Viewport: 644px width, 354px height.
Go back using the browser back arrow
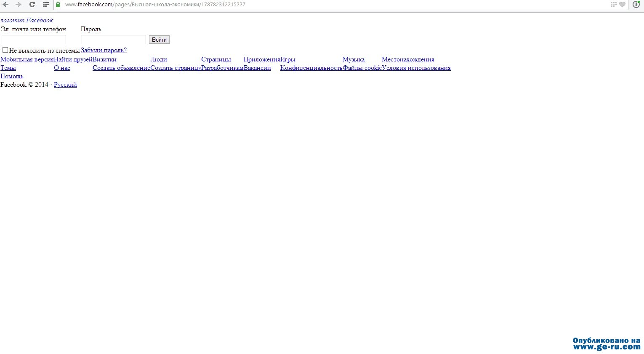pos(5,5)
